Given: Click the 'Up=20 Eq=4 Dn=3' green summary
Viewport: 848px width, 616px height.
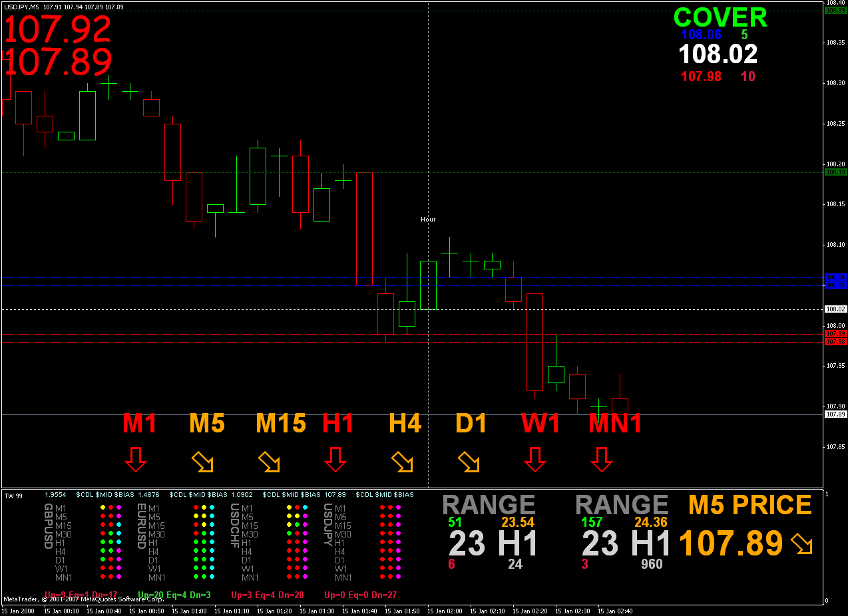Looking at the screenshot, I should coord(174,595).
